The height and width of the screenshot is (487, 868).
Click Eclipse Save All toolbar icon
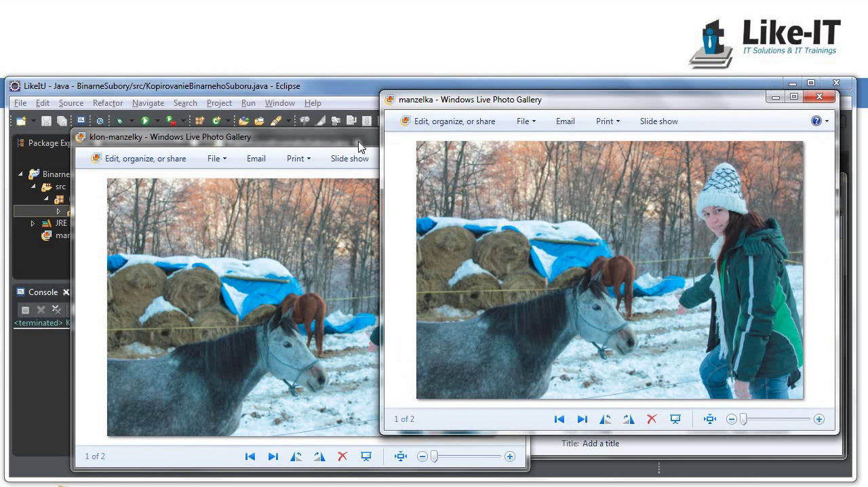click(x=62, y=121)
